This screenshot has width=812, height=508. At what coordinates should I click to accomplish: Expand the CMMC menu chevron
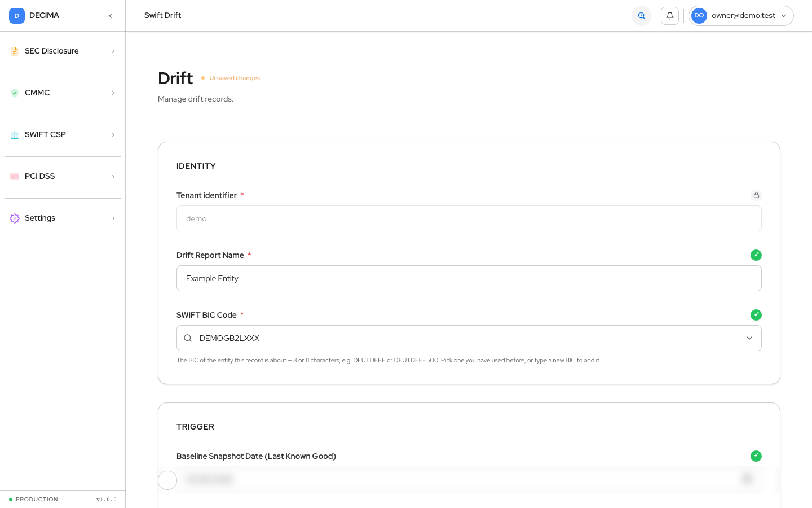tap(113, 93)
